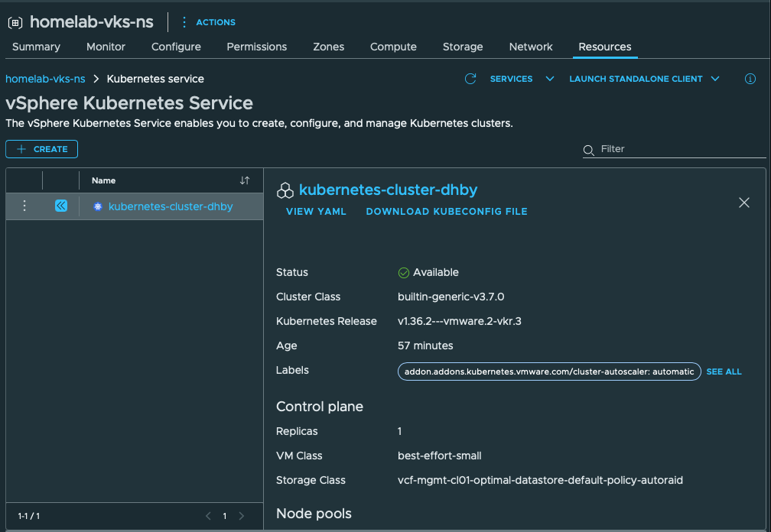Click the 1-1 / 1 pagination count
The width and height of the screenshot is (771, 532).
pos(29,516)
